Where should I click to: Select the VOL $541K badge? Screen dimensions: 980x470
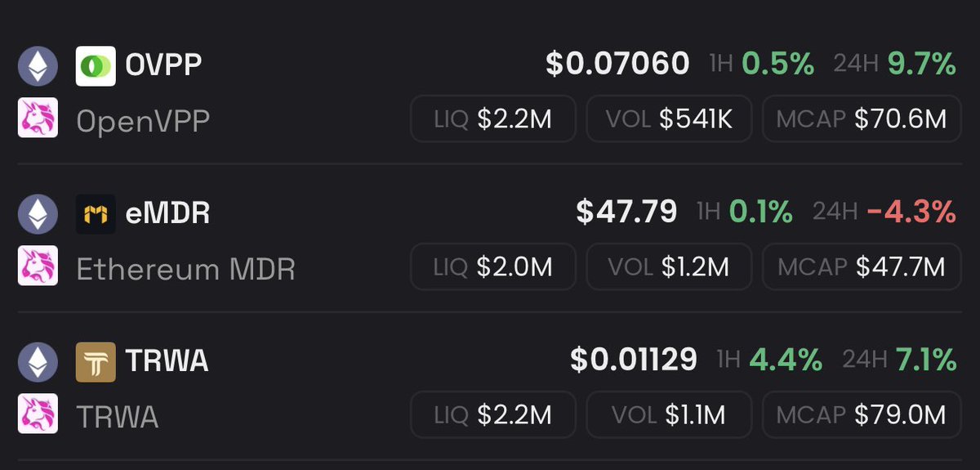669,119
